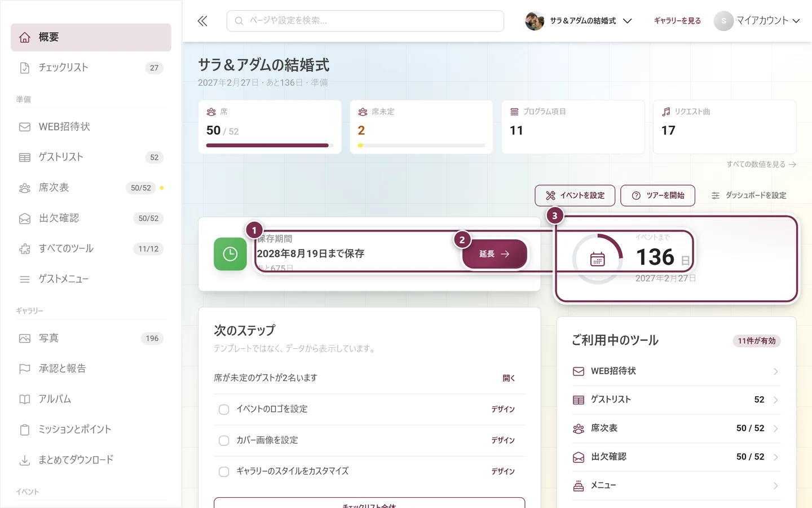Click すべての数値を見る link
Image resolution: width=812 pixels, height=508 pixels.
(x=761, y=164)
